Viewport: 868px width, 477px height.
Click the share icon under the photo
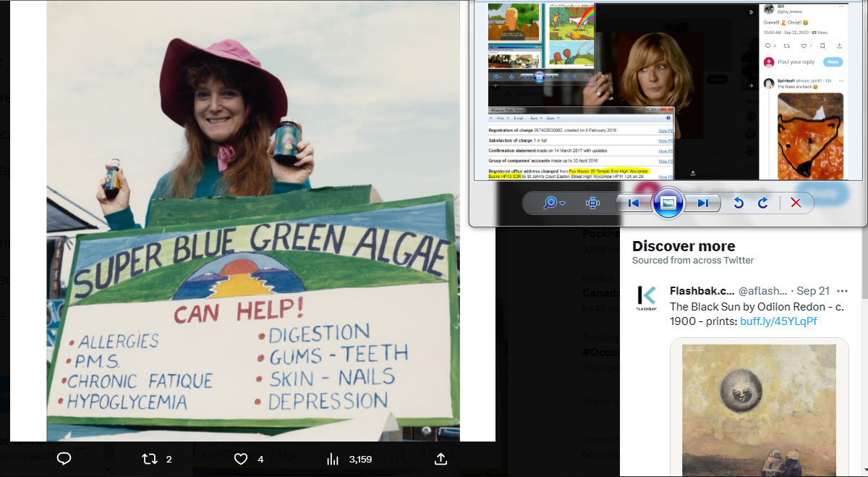pos(441,459)
